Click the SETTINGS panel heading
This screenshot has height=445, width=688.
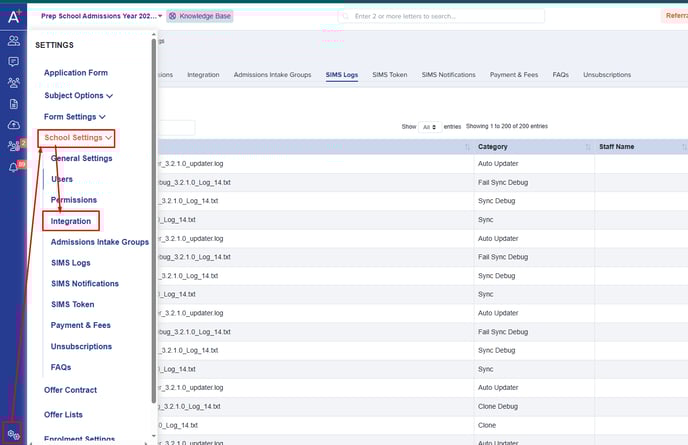click(54, 45)
